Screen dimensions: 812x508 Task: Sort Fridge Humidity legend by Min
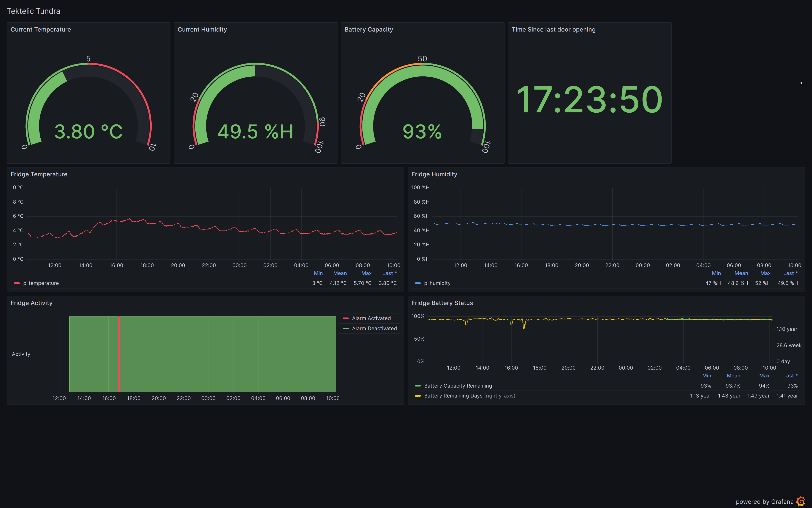[x=716, y=273]
